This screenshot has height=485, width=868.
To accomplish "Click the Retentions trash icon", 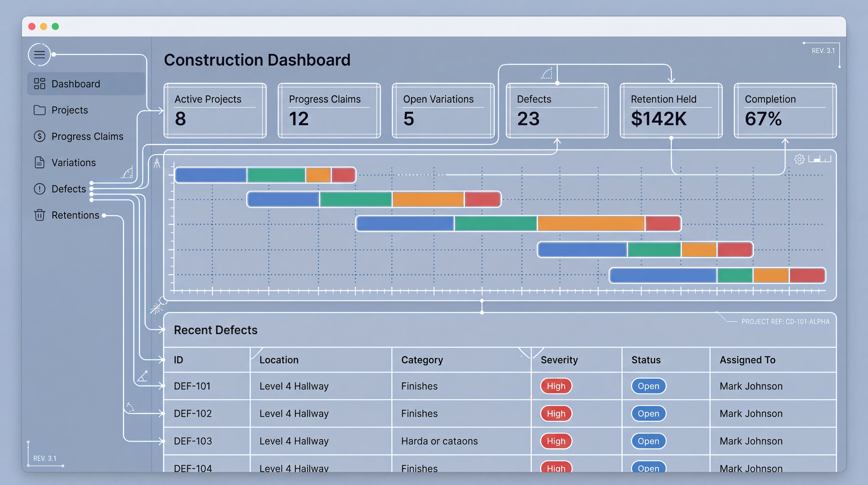I will pyautogui.click(x=39, y=215).
